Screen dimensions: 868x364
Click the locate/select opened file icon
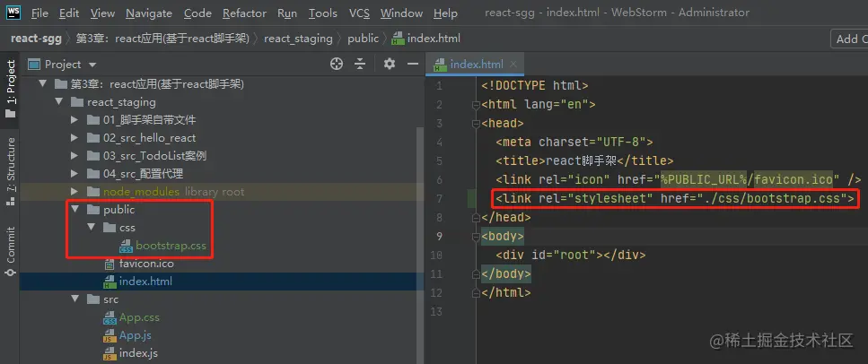pyautogui.click(x=337, y=65)
